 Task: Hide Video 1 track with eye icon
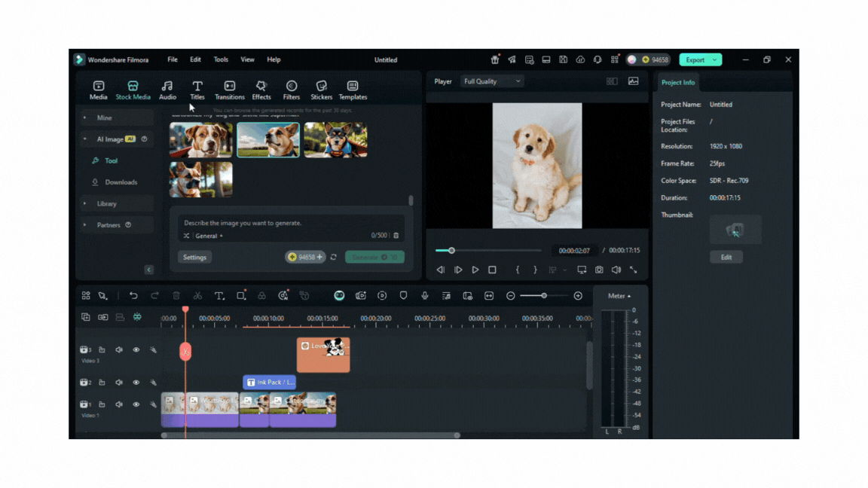(x=136, y=404)
